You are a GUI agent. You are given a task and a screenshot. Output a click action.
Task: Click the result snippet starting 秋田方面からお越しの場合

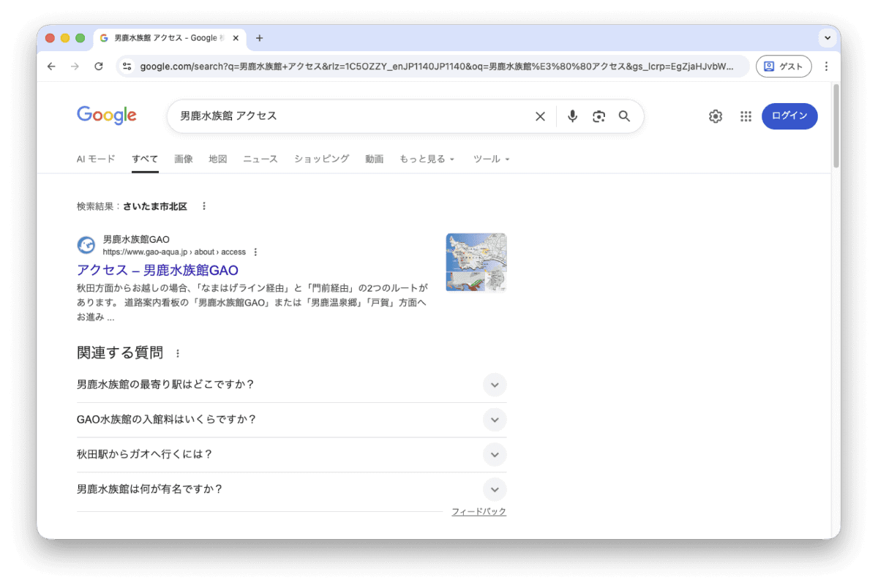pyautogui.click(x=252, y=303)
